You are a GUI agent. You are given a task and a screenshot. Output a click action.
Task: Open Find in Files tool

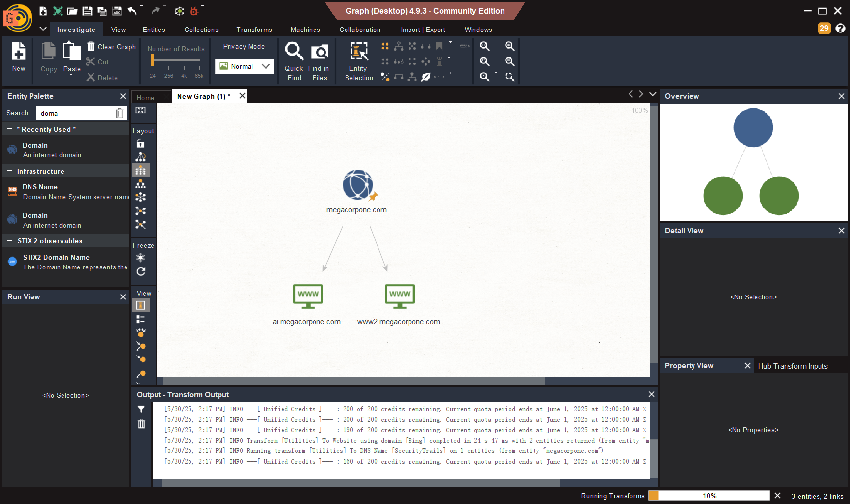[x=319, y=61]
